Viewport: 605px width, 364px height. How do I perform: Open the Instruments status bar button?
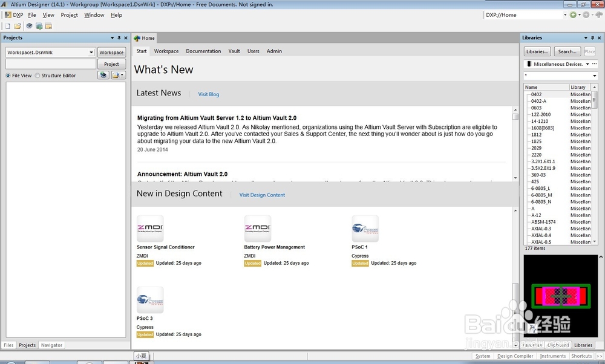[552, 356]
